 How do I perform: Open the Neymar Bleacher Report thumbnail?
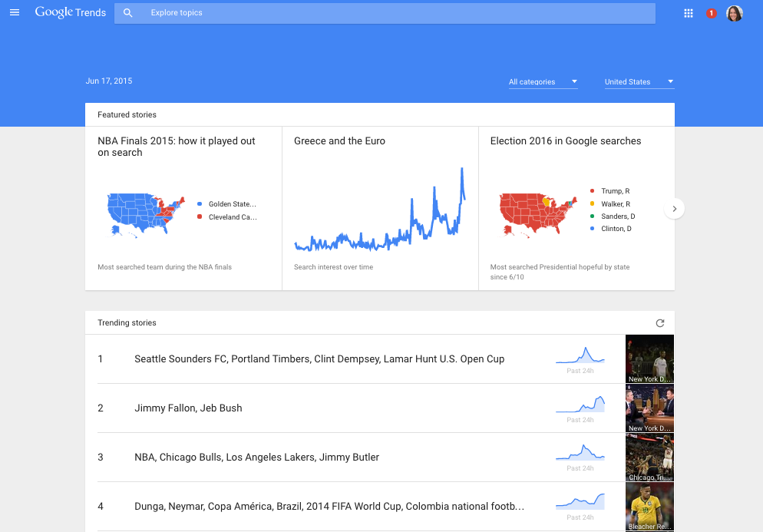(649, 507)
